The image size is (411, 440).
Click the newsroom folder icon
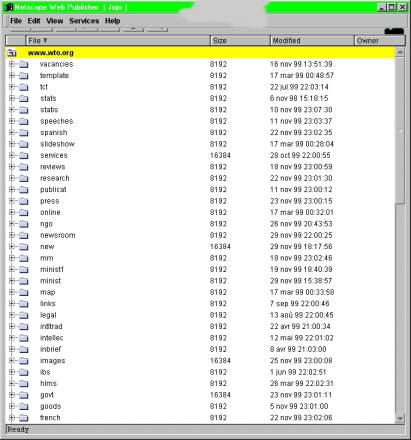click(x=24, y=235)
